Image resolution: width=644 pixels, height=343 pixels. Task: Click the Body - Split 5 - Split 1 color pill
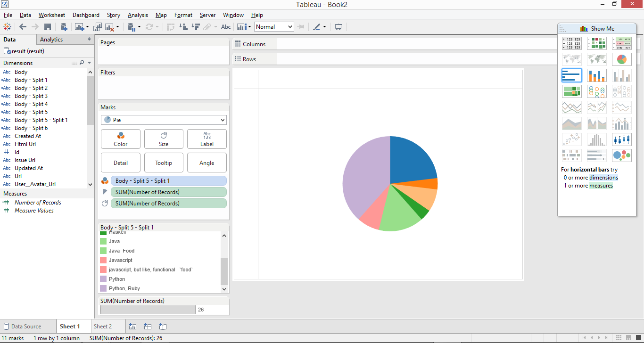pyautogui.click(x=168, y=181)
